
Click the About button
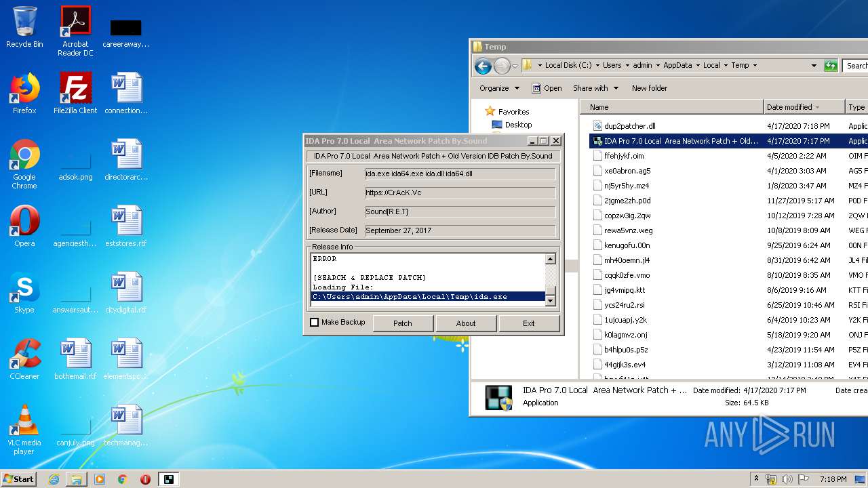pos(466,323)
